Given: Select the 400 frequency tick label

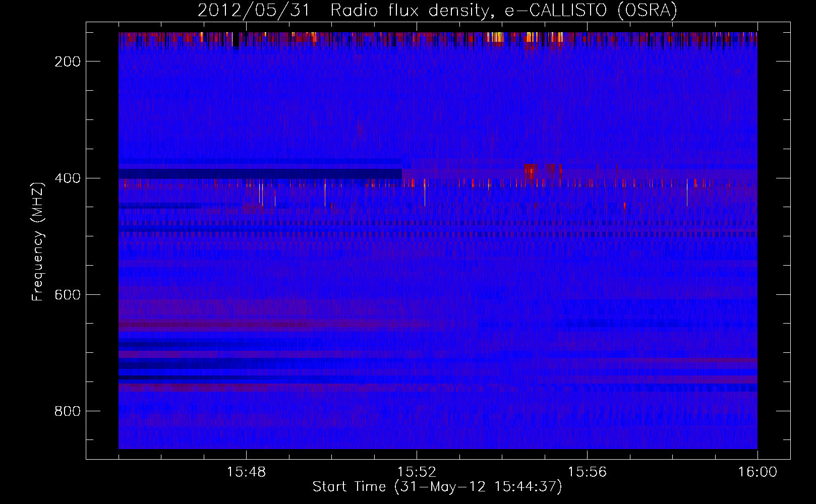Looking at the screenshot, I should [x=68, y=178].
